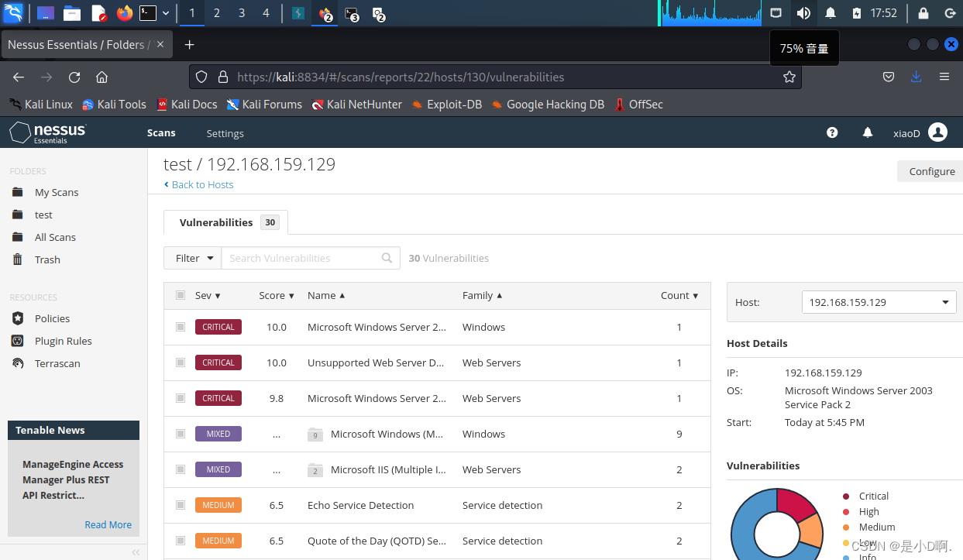
Task: Click the log out icon in panel
Action: 950,13
